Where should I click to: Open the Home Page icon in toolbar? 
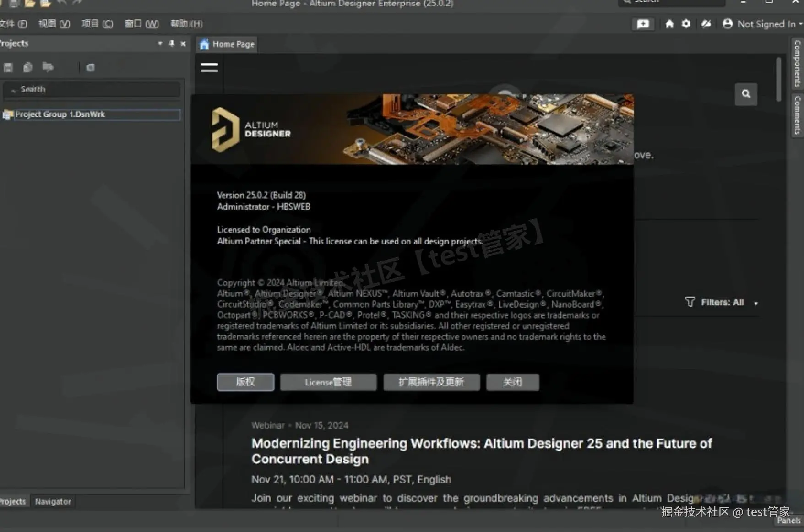click(669, 24)
